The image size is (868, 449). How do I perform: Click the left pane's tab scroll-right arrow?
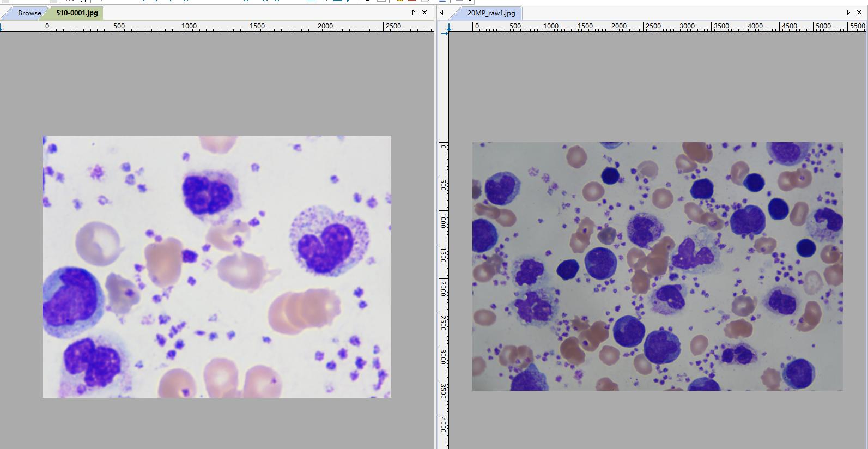coord(414,13)
